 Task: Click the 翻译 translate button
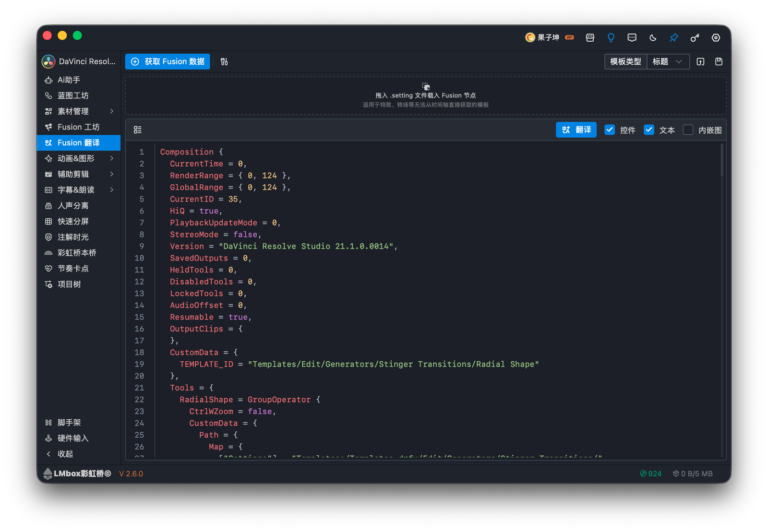576,130
